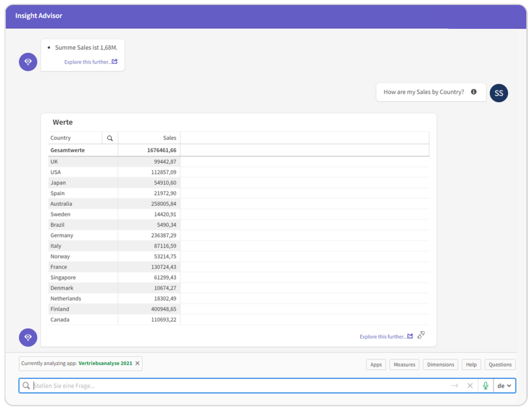
Task: Click the question input field
Action: (x=222, y=385)
